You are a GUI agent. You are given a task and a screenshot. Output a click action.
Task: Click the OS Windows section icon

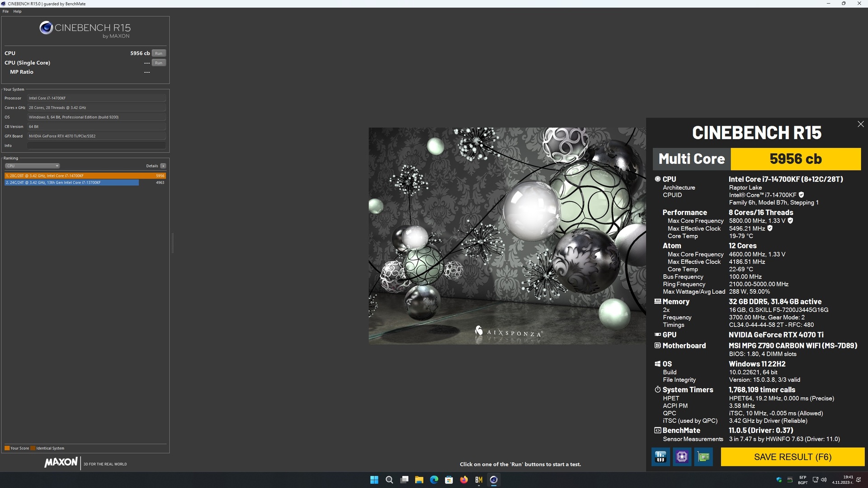click(657, 364)
